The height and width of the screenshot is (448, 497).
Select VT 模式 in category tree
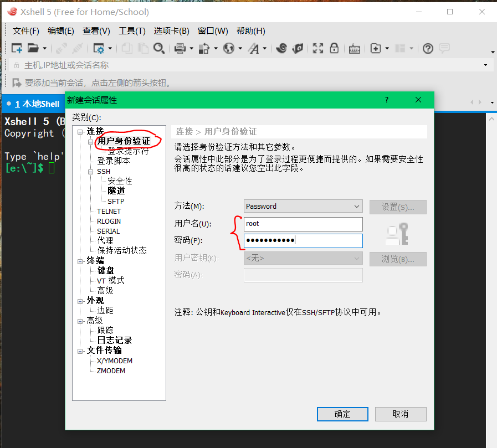pyautogui.click(x=111, y=281)
